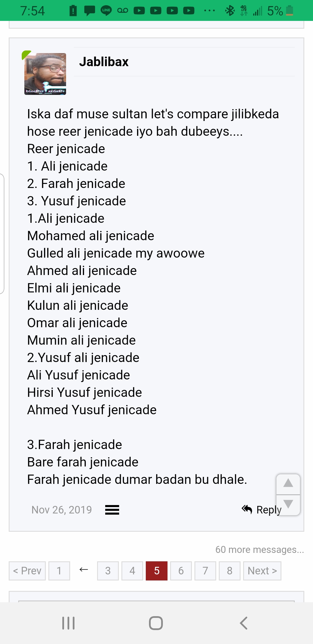This screenshot has width=313, height=644.
Task: Open Jablibax's profile picture
Action: coord(45,74)
